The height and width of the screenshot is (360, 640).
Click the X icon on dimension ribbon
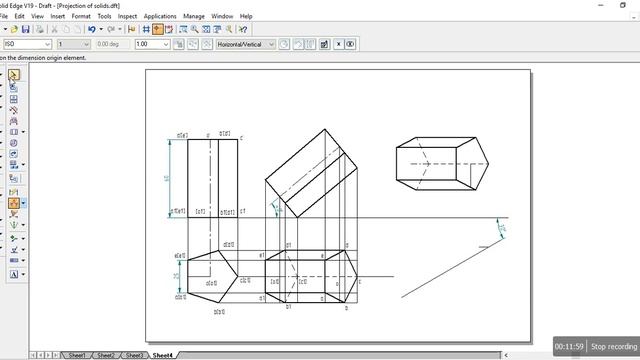[x=338, y=44]
